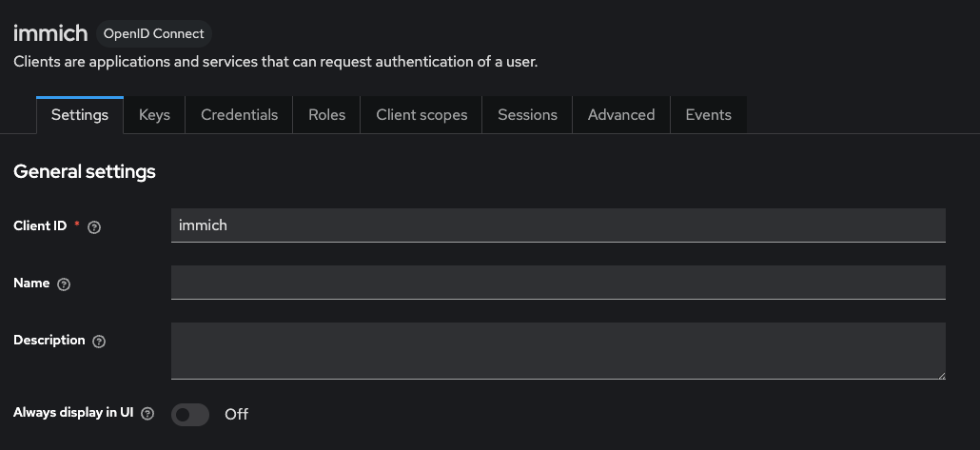Click inside the Description text area

tap(558, 350)
